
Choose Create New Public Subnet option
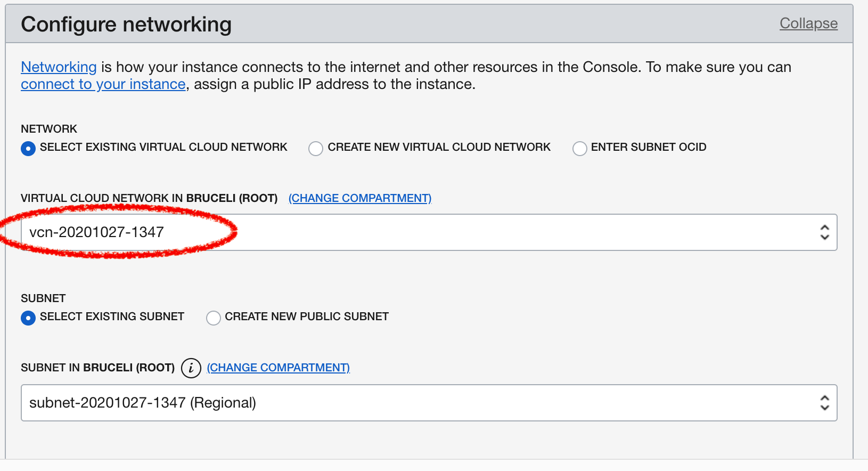click(x=214, y=318)
